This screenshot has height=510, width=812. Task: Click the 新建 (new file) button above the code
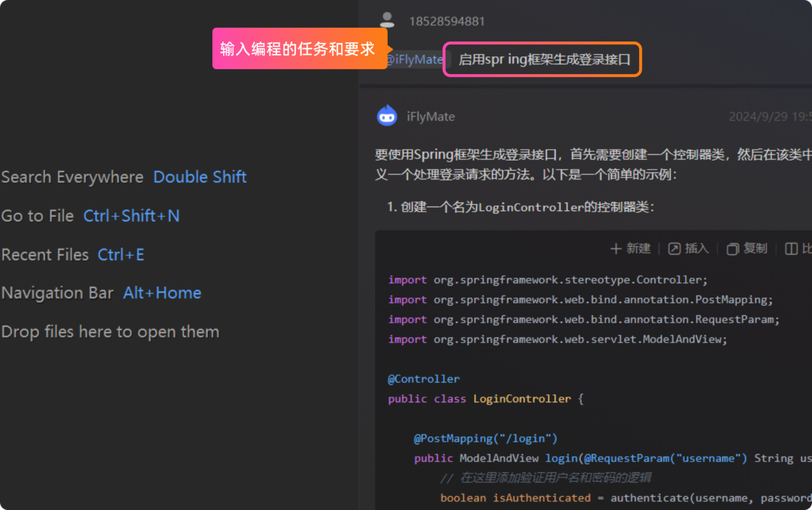pos(630,248)
